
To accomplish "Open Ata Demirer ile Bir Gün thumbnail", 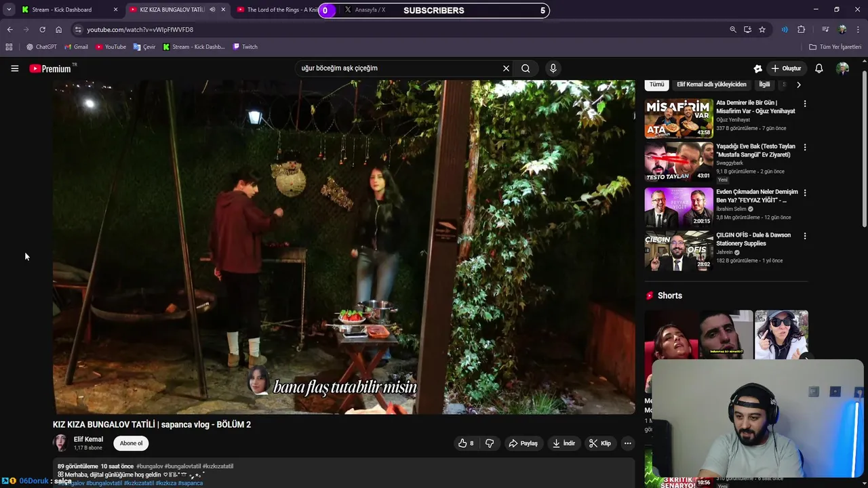I will click(679, 118).
